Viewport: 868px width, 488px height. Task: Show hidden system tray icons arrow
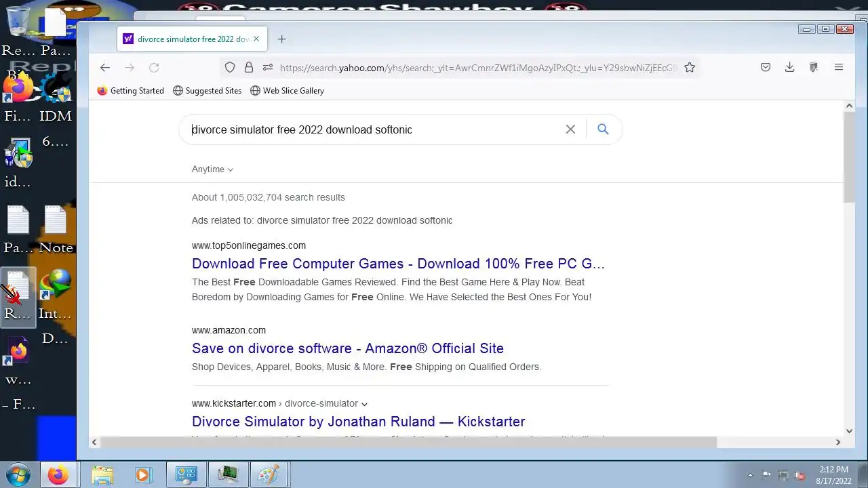coord(750,475)
